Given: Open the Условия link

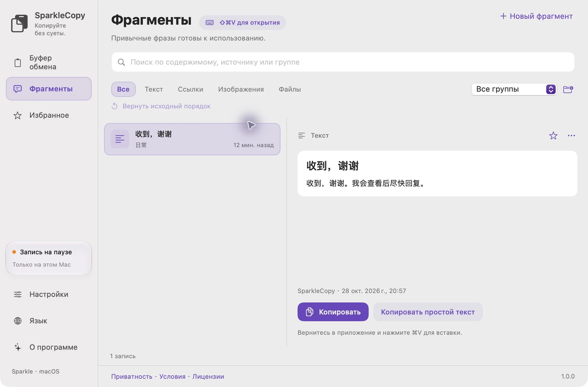Looking at the screenshot, I should (172, 376).
